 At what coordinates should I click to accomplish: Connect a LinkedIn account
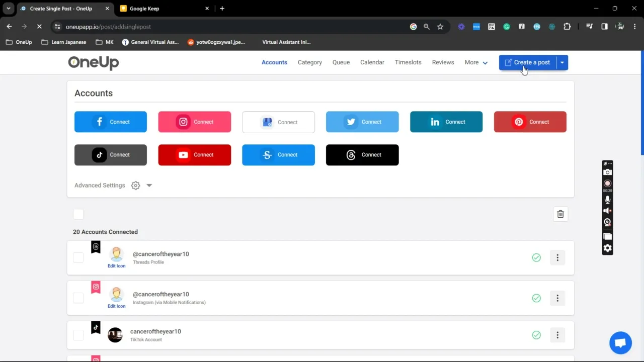point(446,122)
